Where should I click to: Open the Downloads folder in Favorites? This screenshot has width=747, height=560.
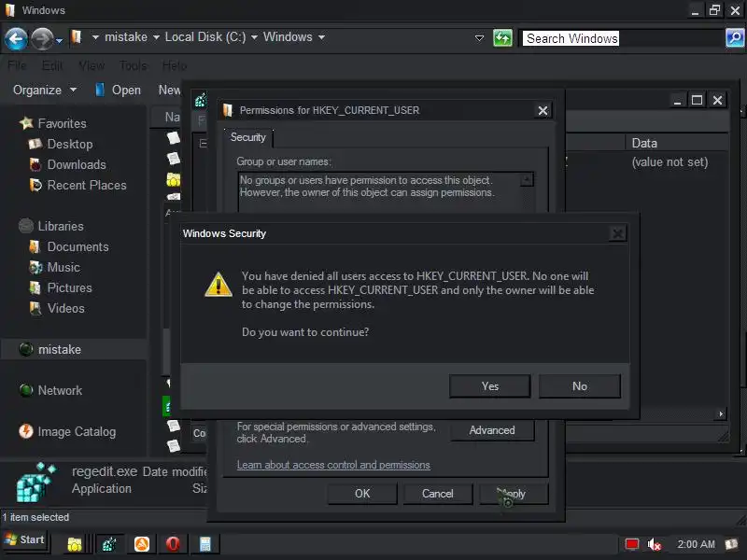pyautogui.click(x=77, y=164)
